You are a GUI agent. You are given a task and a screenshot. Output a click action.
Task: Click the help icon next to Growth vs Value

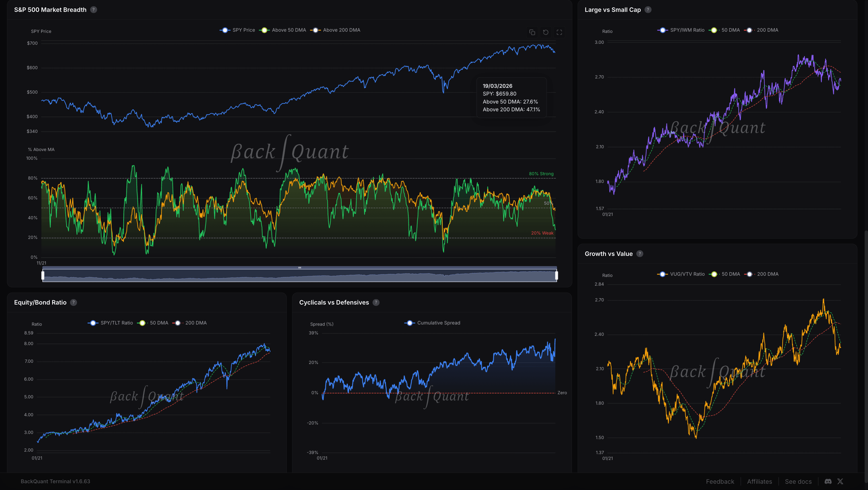pyautogui.click(x=640, y=253)
